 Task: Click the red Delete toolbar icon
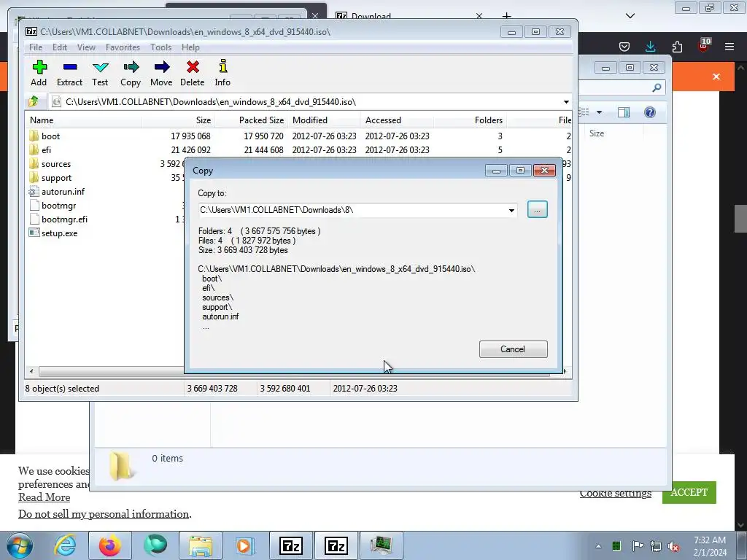193,67
